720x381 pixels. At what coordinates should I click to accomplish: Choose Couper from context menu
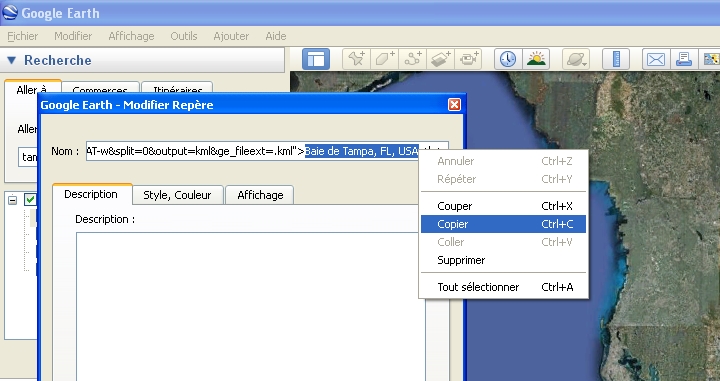click(503, 206)
